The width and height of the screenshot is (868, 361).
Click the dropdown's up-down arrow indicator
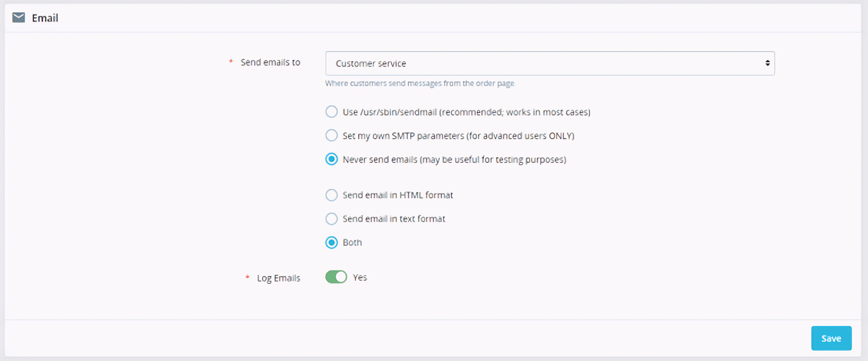point(767,63)
